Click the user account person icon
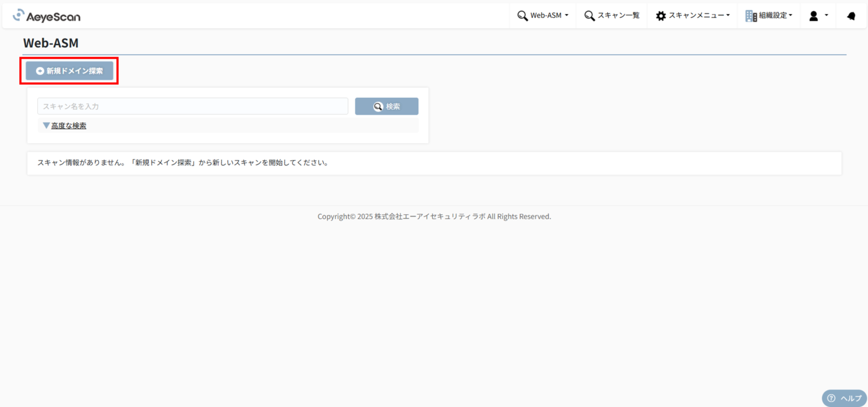 814,15
